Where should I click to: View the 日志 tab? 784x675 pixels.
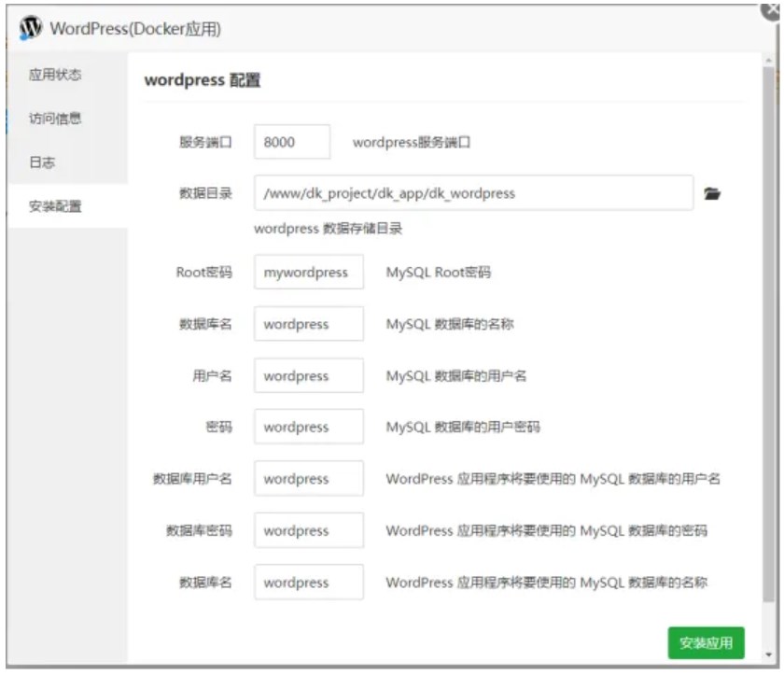[x=42, y=162]
